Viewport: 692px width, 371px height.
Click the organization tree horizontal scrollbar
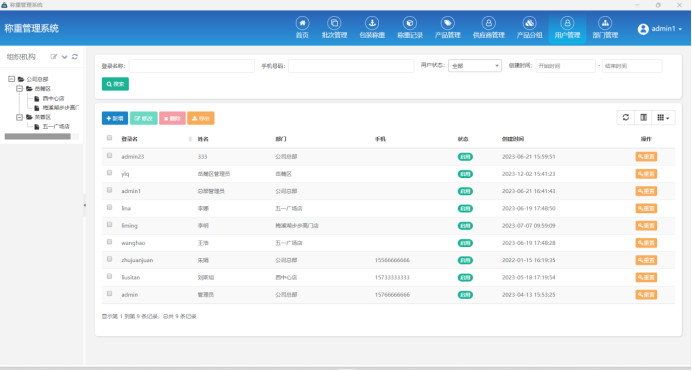click(38, 137)
